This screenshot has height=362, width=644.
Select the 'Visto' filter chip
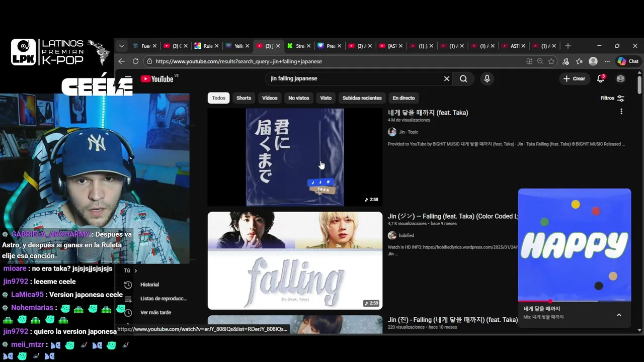point(326,98)
